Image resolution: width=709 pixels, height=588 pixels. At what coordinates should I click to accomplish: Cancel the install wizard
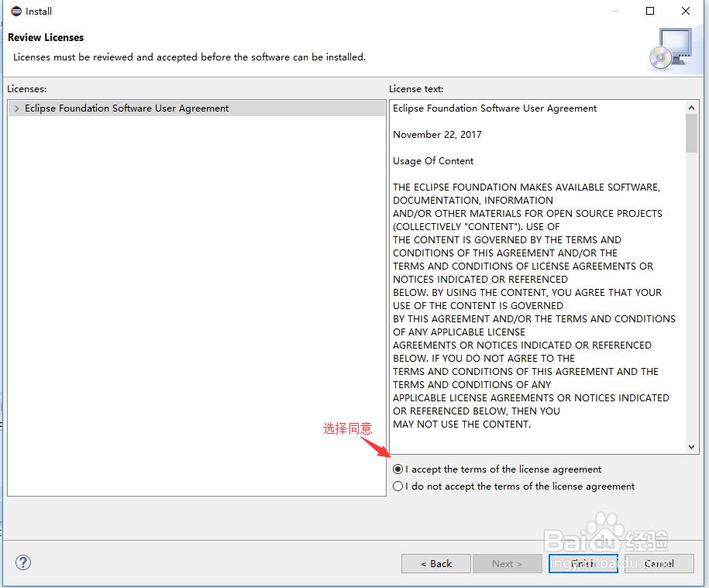[659, 563]
